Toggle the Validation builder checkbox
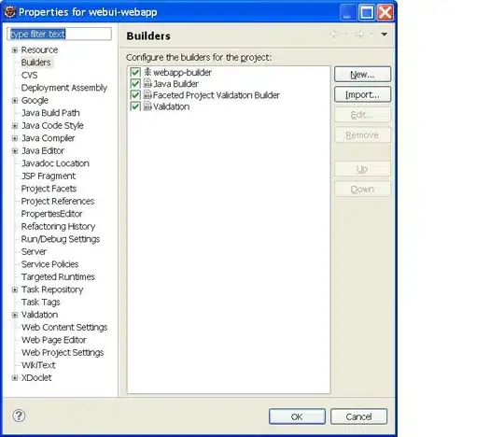 click(135, 106)
